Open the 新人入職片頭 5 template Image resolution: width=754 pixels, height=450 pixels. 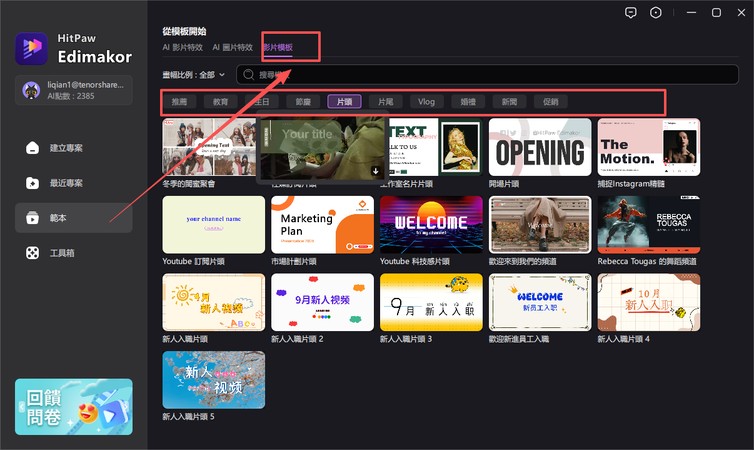[x=214, y=380]
